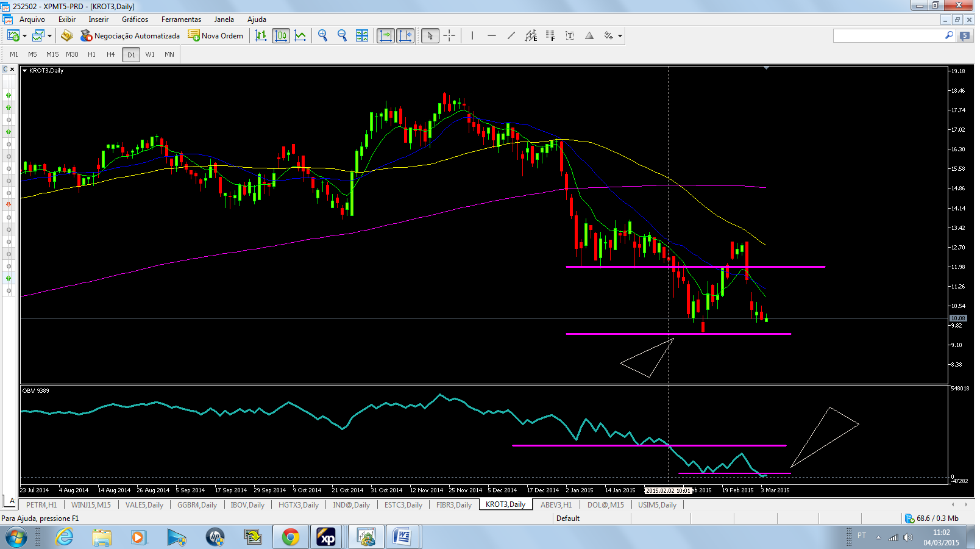This screenshot has width=980, height=549.
Task: Switch to line chart view
Action: (300, 36)
